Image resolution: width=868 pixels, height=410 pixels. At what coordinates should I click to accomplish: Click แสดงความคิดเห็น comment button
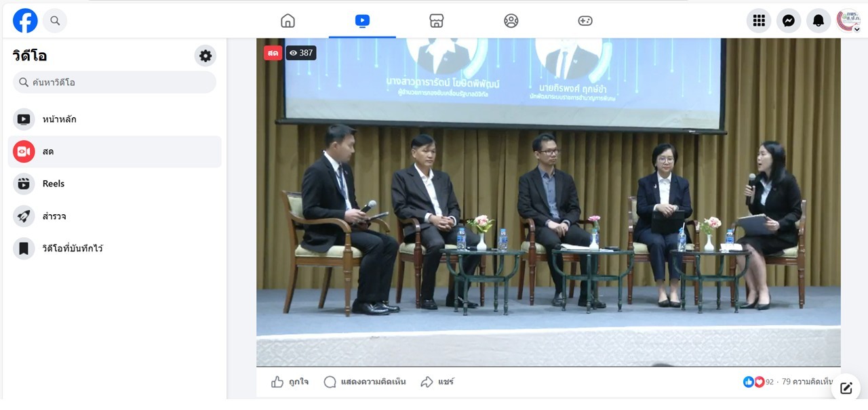point(365,382)
